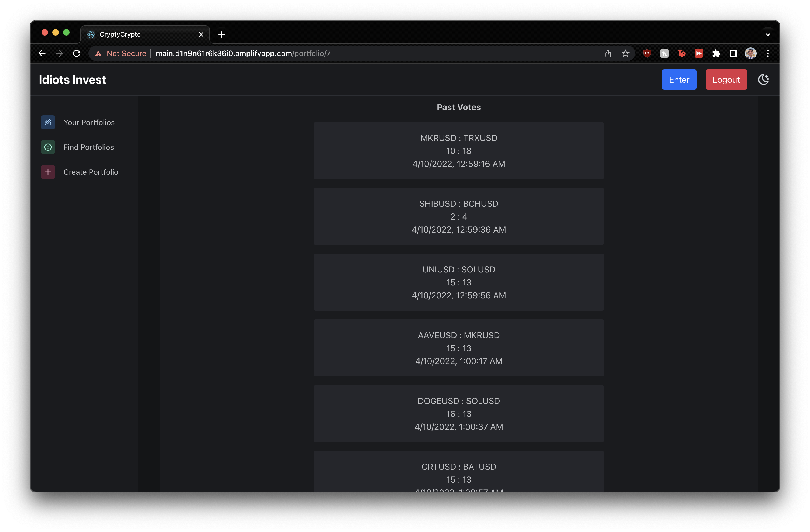
Task: Click the Find Portfolios green icon
Action: pos(48,147)
